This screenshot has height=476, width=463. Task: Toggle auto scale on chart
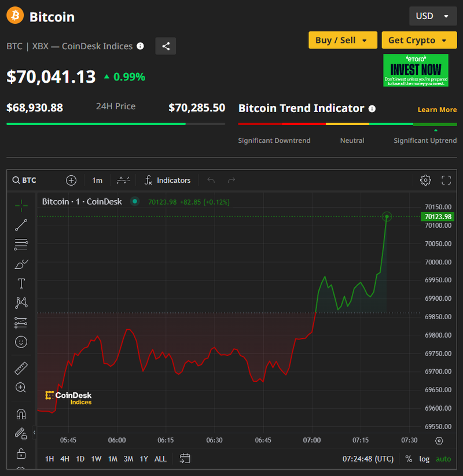(x=443, y=459)
